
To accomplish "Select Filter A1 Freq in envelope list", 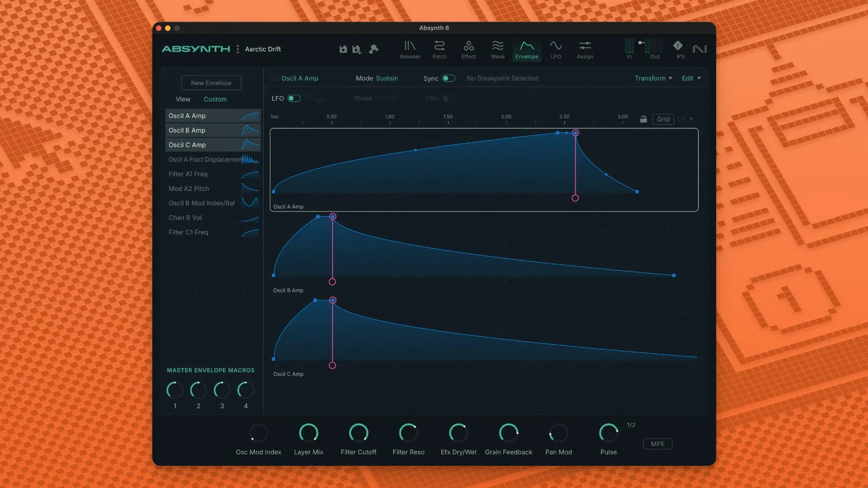I will (213, 174).
